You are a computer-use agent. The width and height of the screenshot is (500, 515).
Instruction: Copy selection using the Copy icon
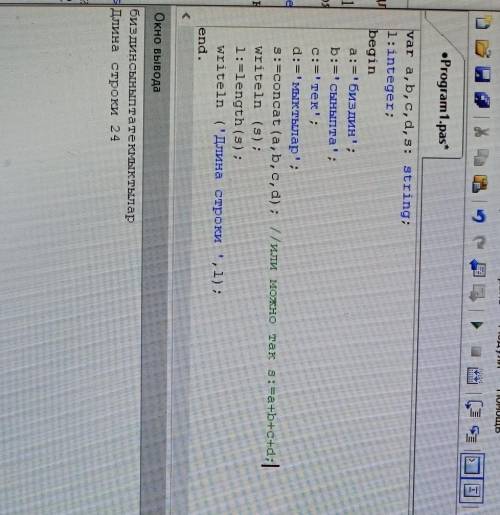(x=481, y=157)
